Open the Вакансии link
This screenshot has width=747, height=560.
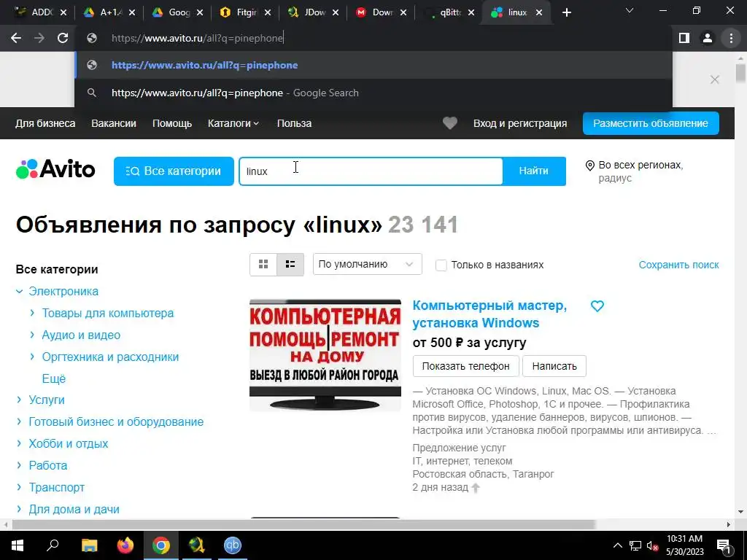pos(114,123)
